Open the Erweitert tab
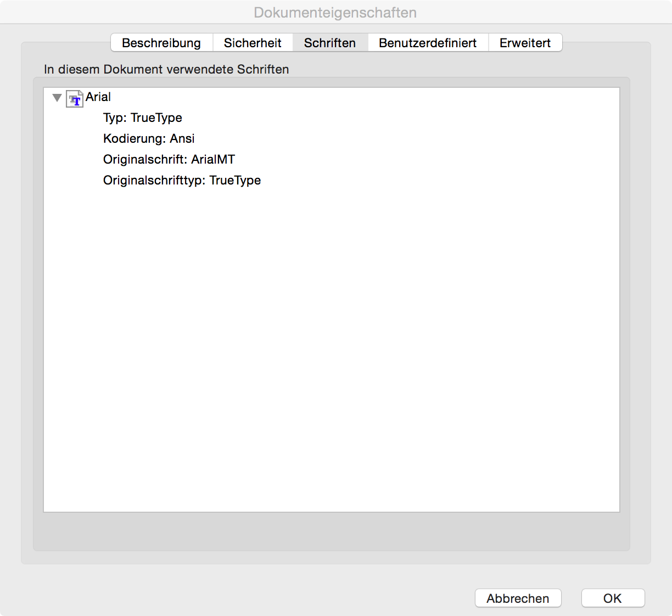Viewport: 672px width, 616px height. pyautogui.click(x=525, y=43)
